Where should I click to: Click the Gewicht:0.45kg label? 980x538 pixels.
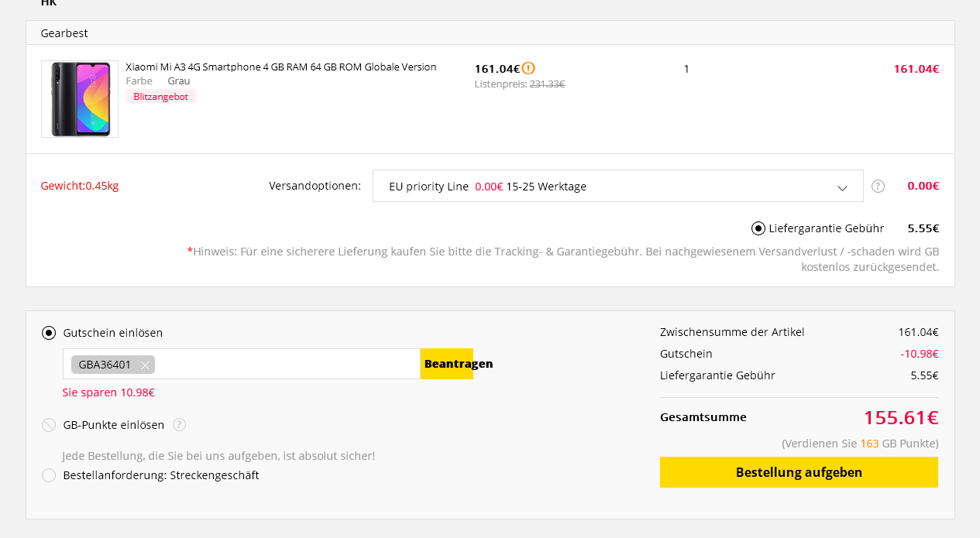point(80,186)
